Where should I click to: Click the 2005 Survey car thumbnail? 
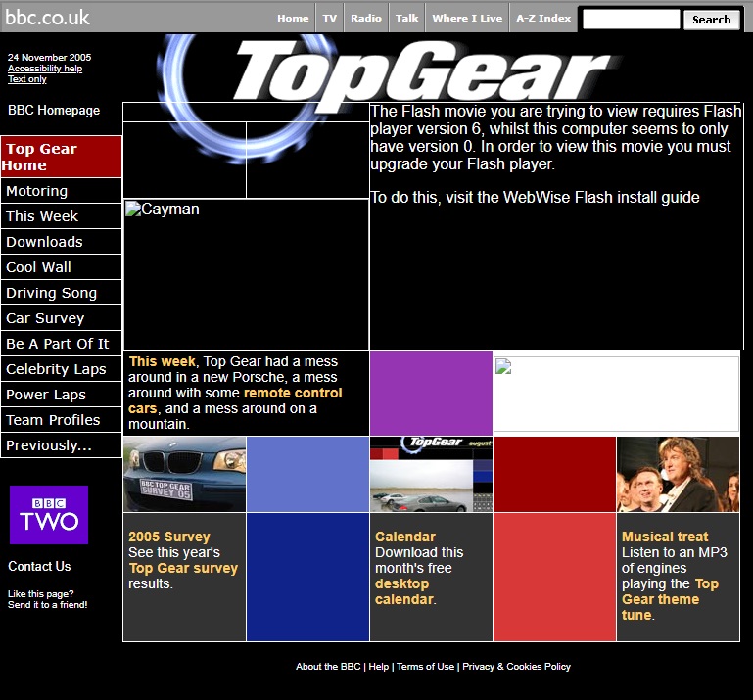tap(184, 474)
